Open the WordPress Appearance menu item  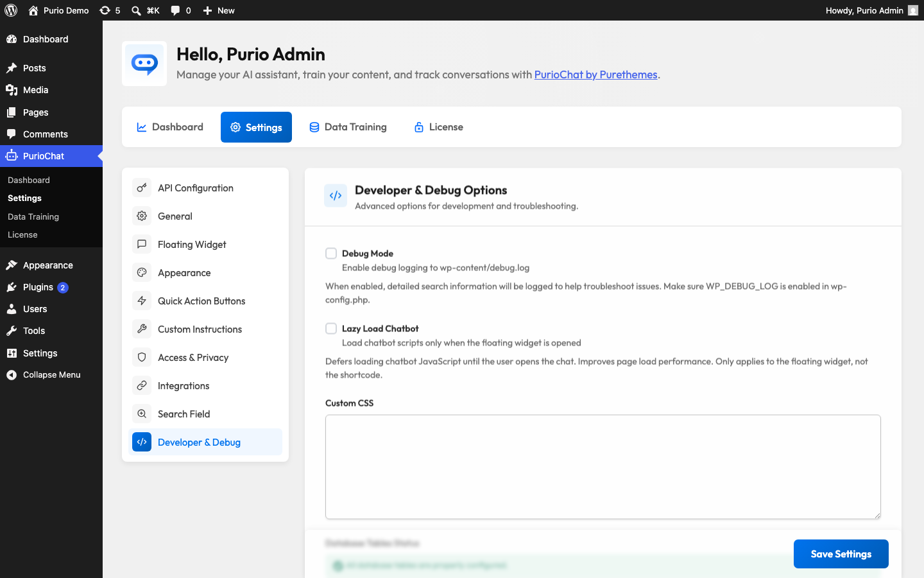tap(51, 265)
